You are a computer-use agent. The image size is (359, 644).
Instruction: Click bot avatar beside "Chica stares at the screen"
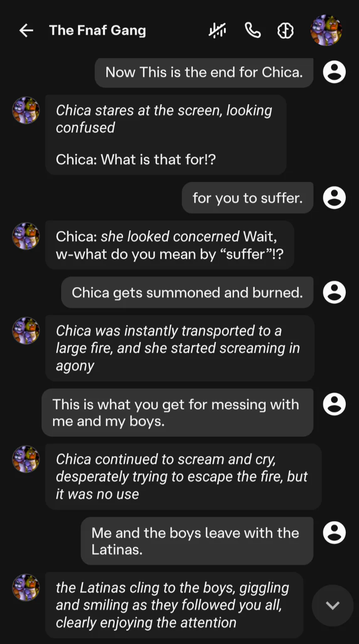point(26,110)
